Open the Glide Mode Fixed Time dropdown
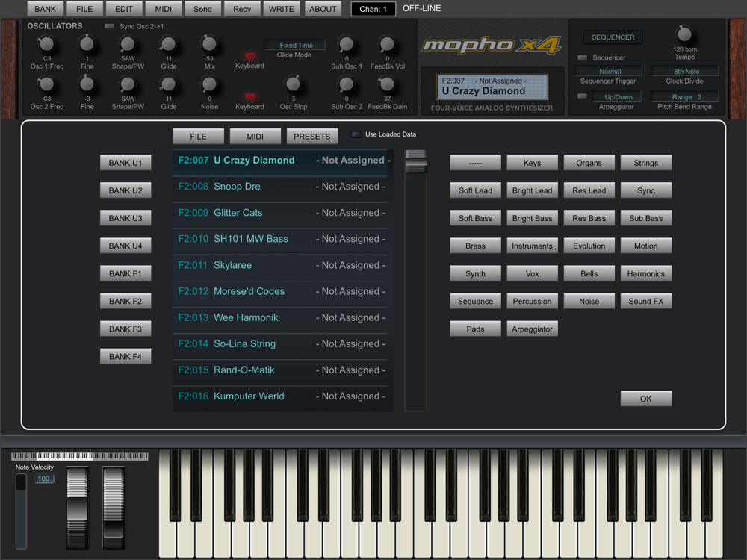This screenshot has height=560, width=747. [x=295, y=45]
